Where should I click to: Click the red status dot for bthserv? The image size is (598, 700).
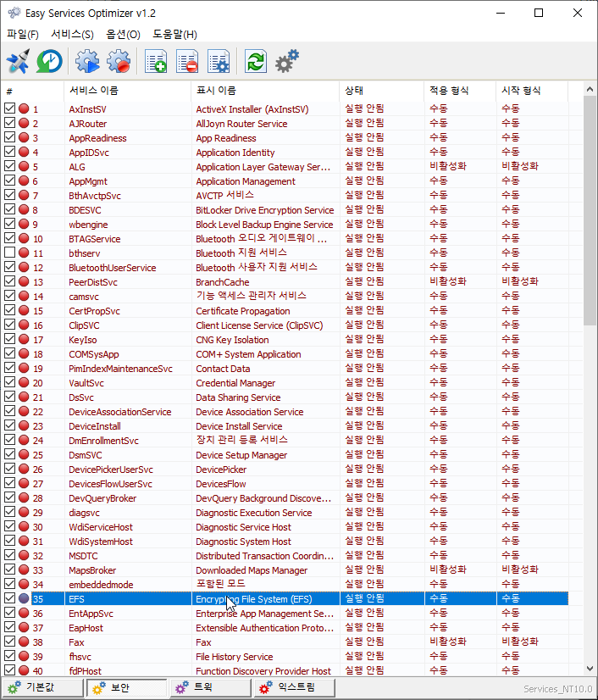24,253
